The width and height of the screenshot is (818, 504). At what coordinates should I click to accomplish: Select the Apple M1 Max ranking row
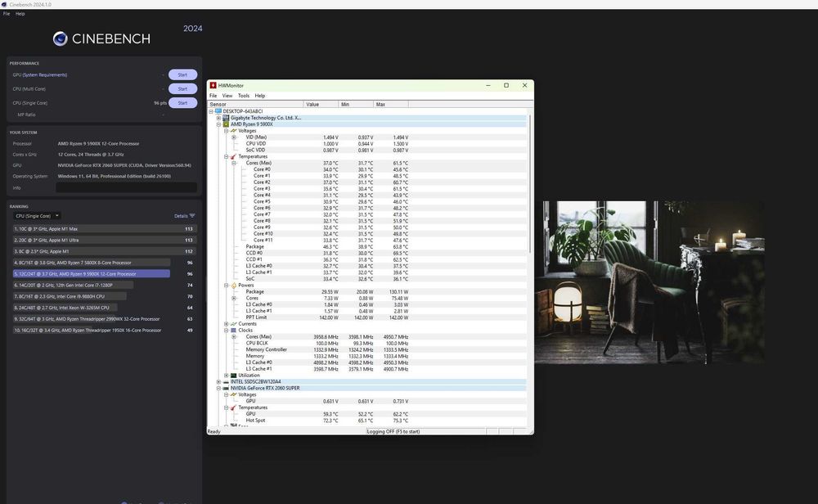point(105,229)
